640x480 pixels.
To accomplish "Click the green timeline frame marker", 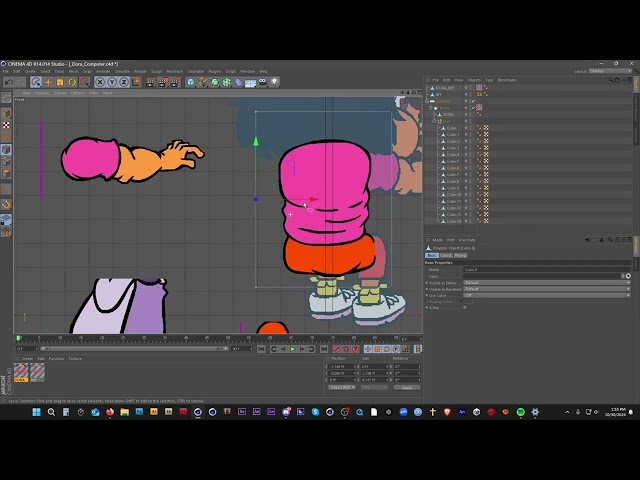I will [19, 338].
